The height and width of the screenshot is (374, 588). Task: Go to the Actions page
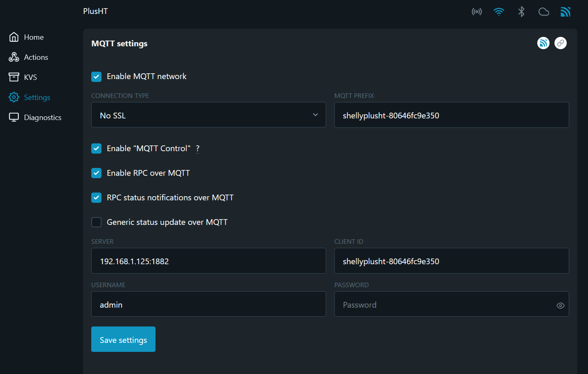pos(36,57)
